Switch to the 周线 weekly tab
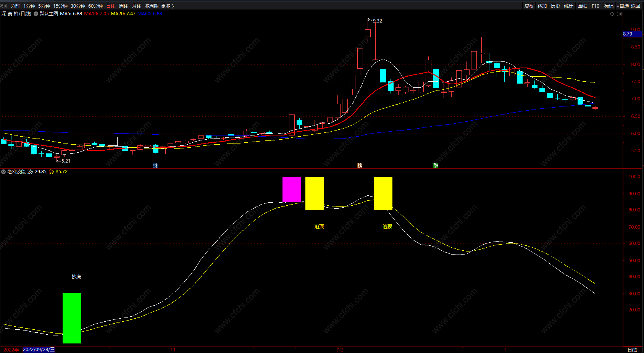The image size is (644, 353). 124,6
